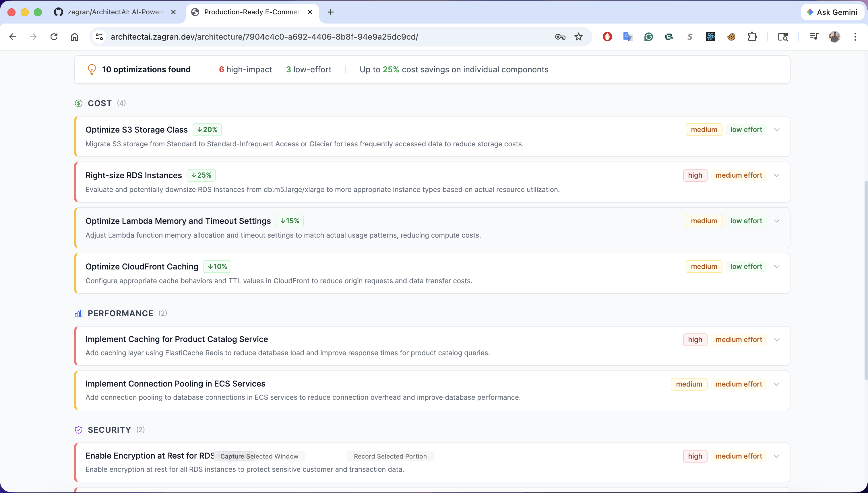Click the browser reload icon
Image resolution: width=868 pixels, height=493 pixels.
(54, 36)
